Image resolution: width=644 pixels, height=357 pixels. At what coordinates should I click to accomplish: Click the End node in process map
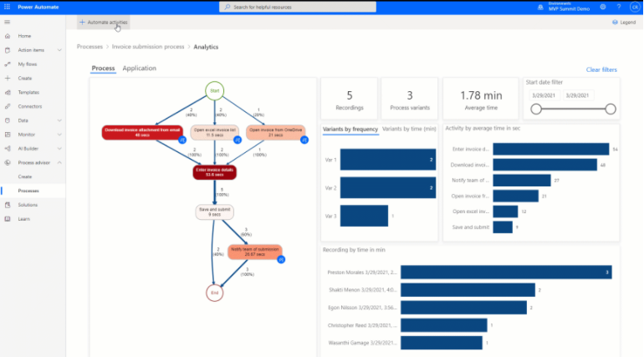point(214,293)
